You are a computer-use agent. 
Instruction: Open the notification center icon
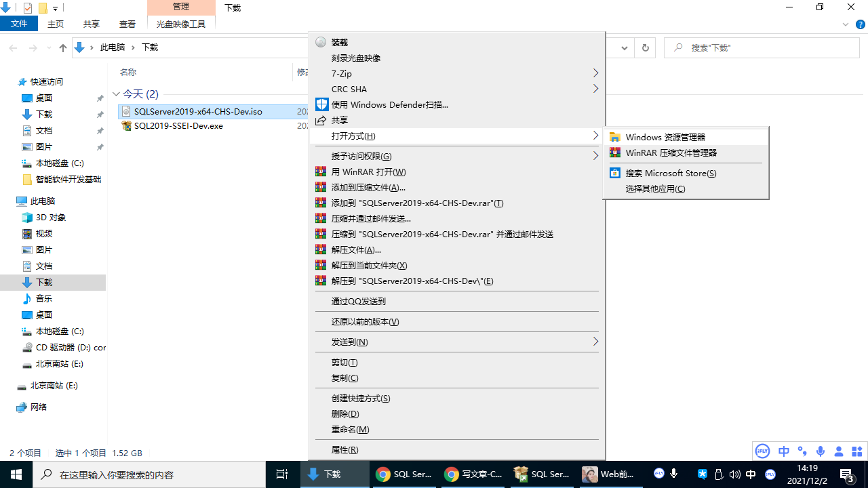tap(847, 474)
